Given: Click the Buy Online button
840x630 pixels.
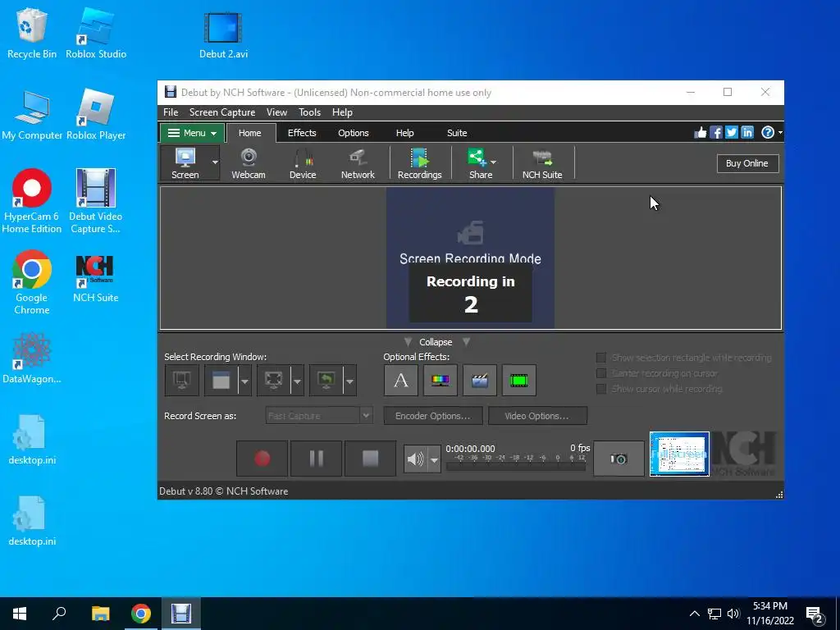Looking at the screenshot, I should 747,163.
